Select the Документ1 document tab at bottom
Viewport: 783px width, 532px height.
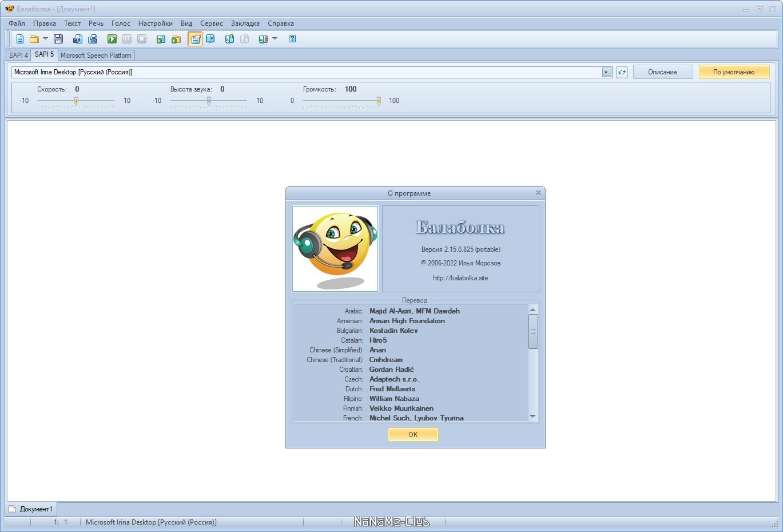[x=31, y=509]
